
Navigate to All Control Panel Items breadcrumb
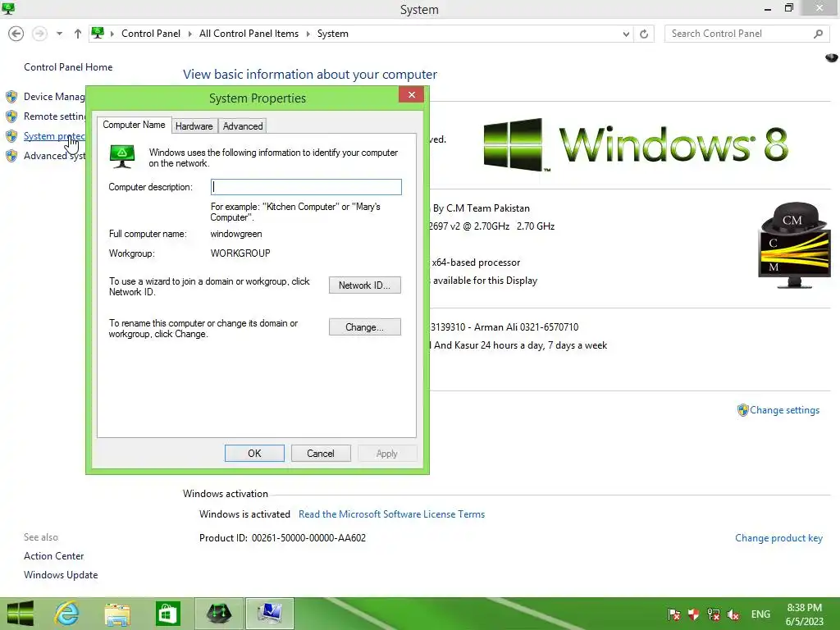pos(249,34)
